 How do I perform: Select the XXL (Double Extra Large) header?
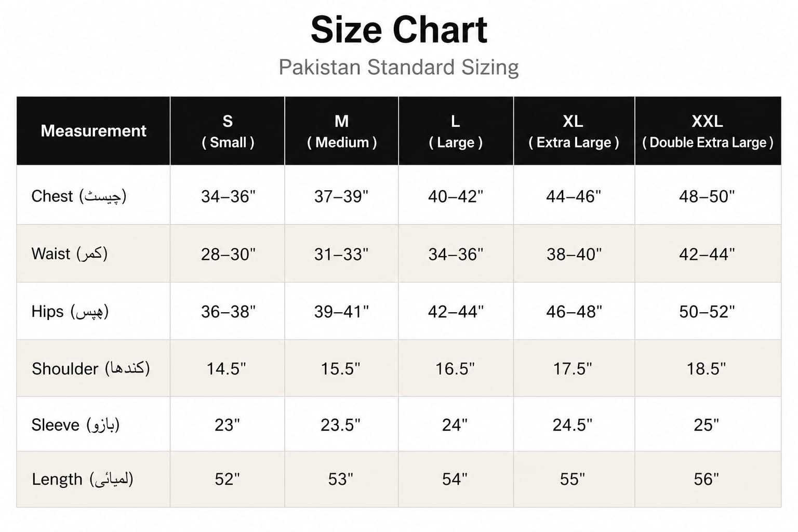click(x=708, y=131)
